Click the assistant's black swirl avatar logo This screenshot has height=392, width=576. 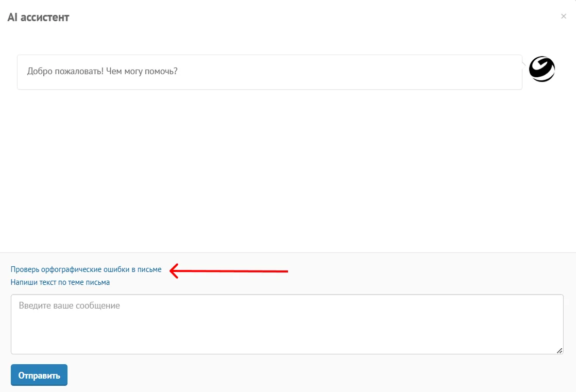tap(542, 69)
